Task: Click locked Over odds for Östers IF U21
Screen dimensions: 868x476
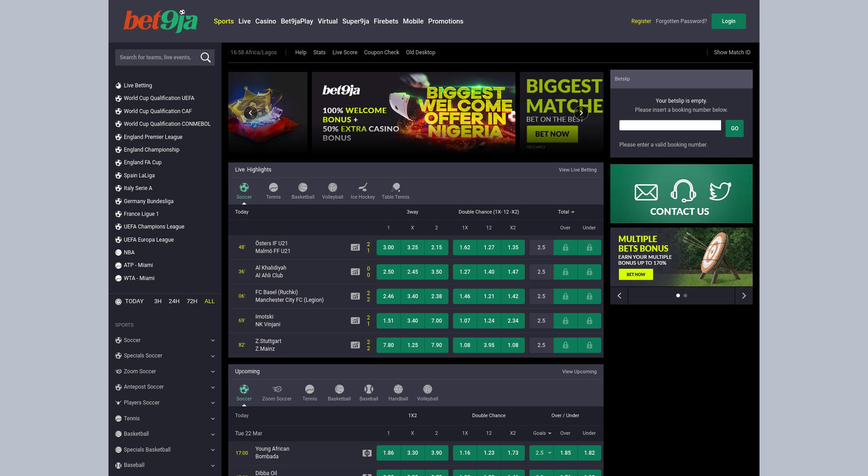Action: coord(565,248)
